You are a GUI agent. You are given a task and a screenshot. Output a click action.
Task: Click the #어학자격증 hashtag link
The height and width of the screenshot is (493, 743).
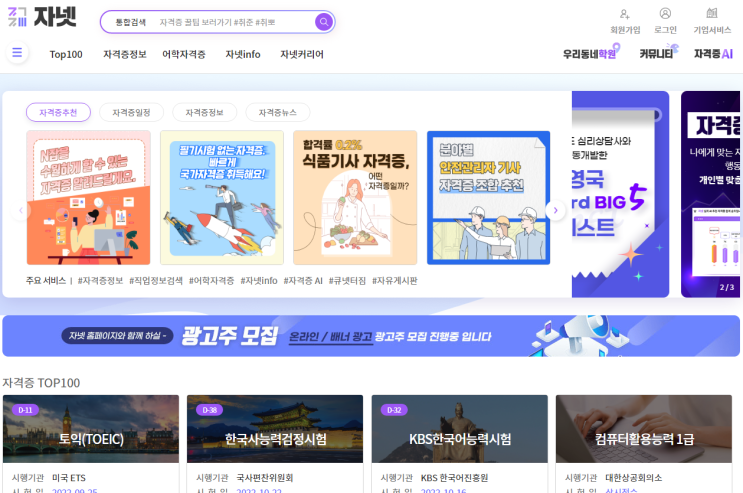tap(211, 281)
